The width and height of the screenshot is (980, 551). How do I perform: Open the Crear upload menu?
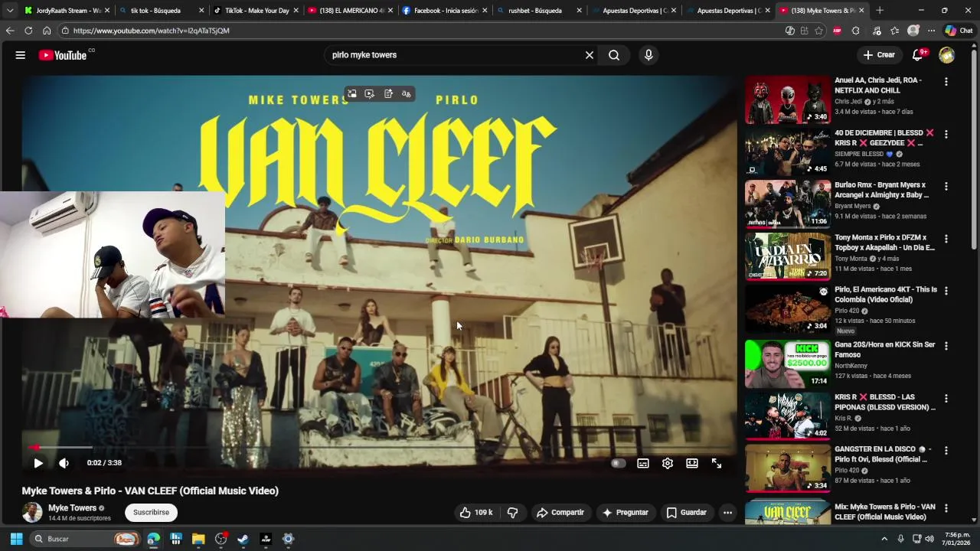click(879, 55)
